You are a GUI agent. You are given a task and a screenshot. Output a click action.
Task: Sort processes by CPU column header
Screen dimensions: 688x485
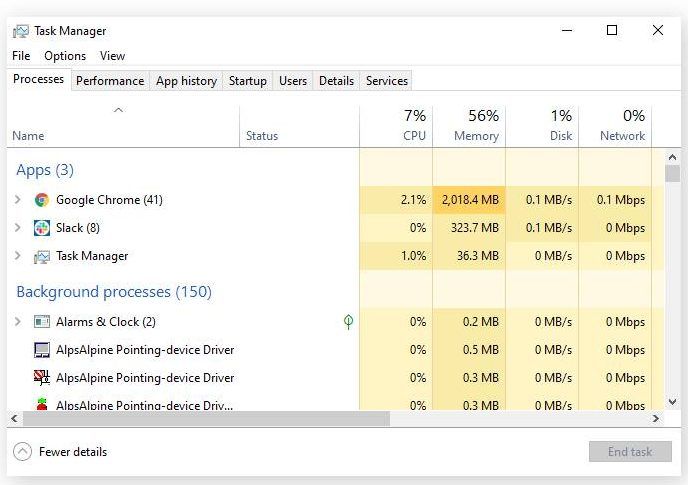(x=396, y=126)
